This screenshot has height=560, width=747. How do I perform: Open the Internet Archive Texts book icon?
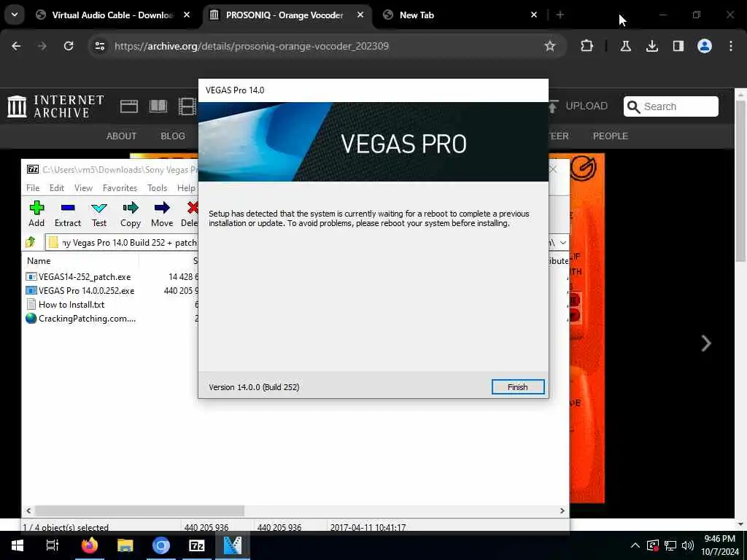pos(158,106)
